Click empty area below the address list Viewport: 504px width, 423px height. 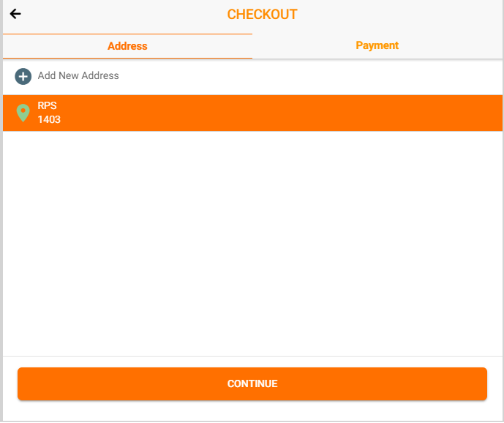coord(252,244)
